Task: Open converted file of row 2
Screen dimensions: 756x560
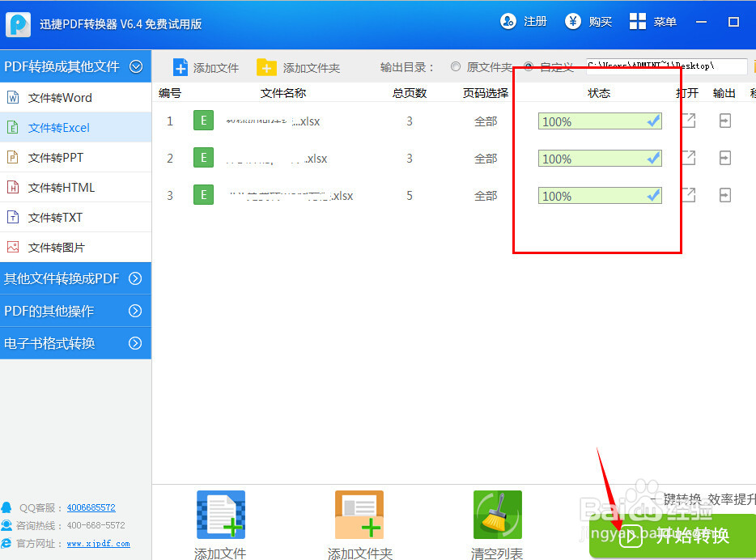Action: point(689,158)
